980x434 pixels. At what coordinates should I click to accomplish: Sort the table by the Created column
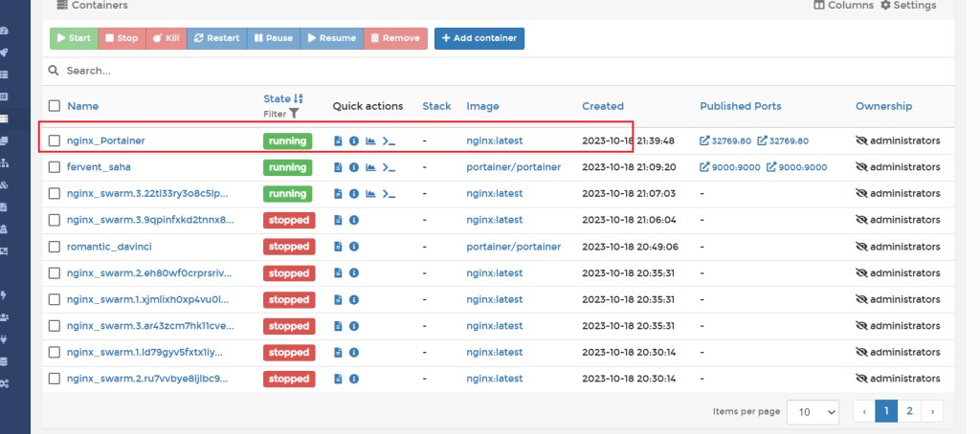(602, 106)
